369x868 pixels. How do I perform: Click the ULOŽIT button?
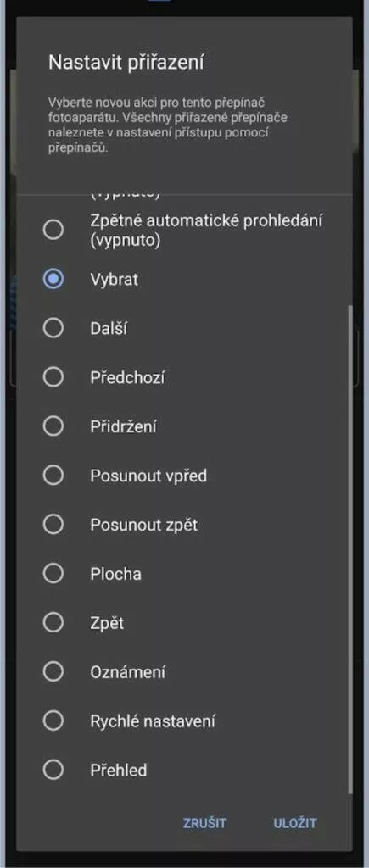coord(295,822)
